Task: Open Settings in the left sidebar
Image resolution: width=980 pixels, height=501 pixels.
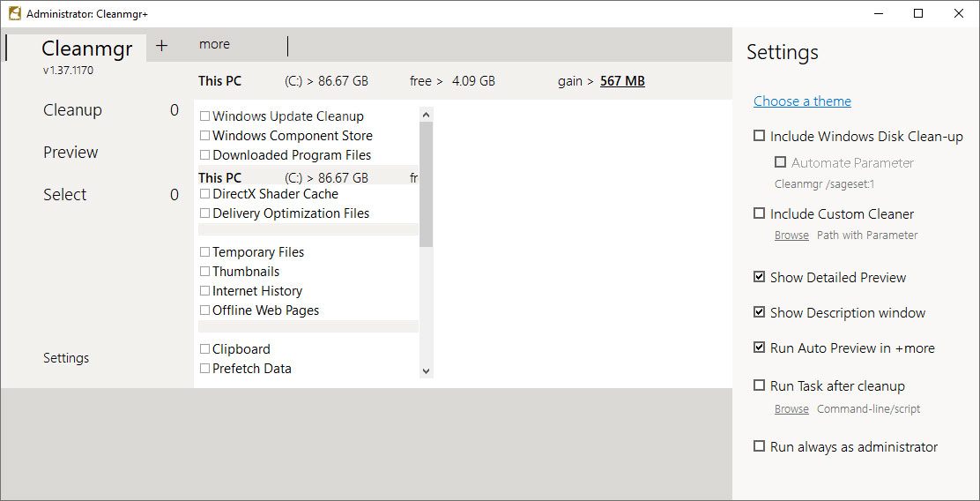Action: (x=66, y=358)
